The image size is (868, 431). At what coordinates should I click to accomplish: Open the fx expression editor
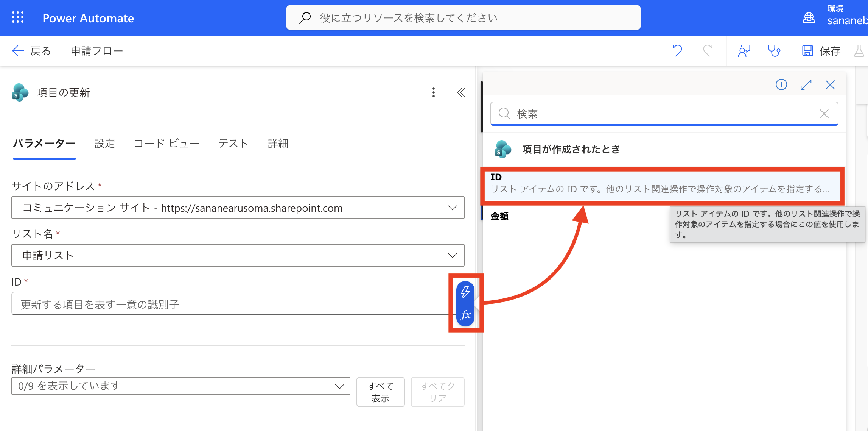pos(465,314)
